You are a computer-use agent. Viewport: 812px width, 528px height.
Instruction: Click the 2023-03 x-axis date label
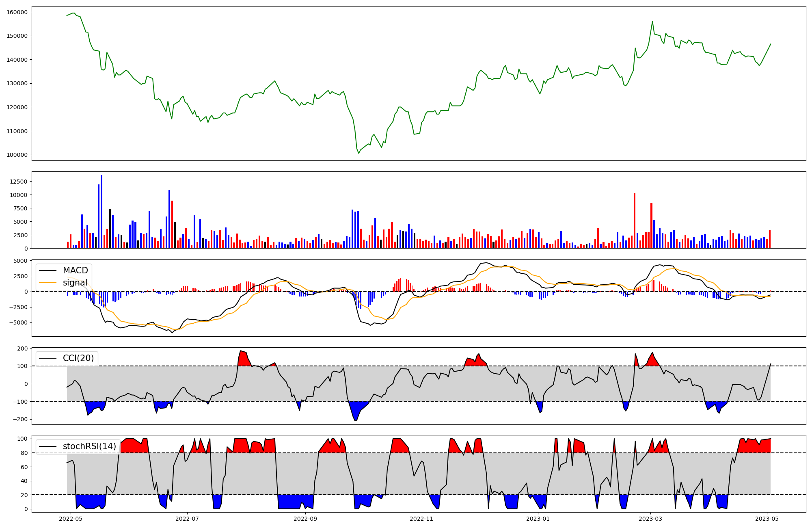pos(651,518)
